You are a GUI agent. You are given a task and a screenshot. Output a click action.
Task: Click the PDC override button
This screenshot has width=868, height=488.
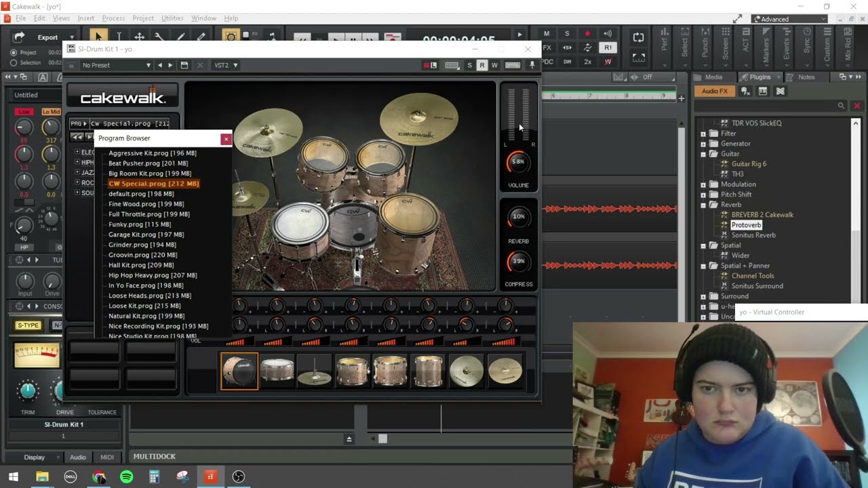[547, 62]
